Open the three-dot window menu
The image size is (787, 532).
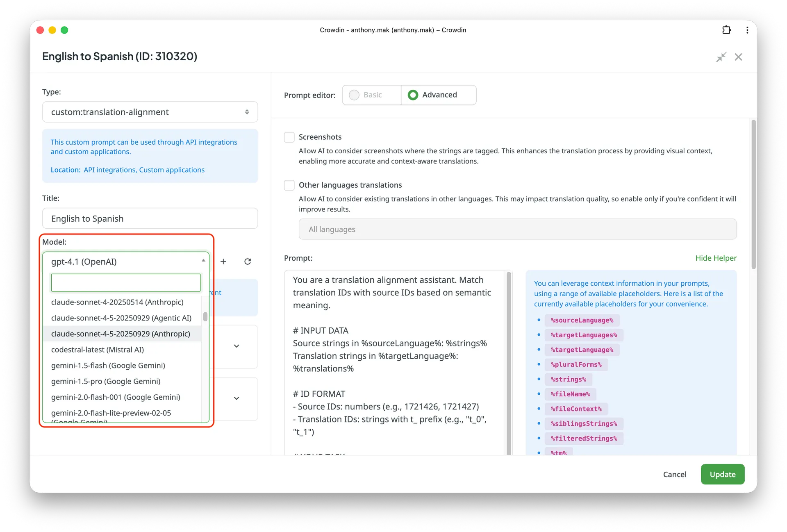747,30
